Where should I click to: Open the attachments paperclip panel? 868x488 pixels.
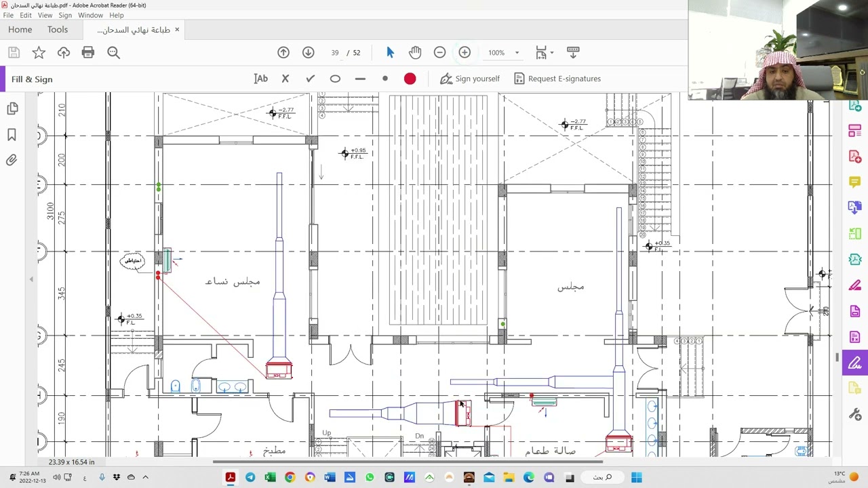12,161
